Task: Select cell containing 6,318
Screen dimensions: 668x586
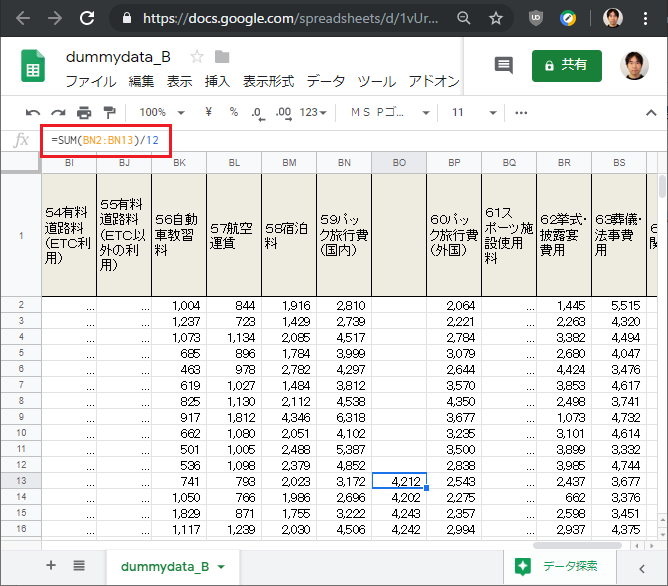Action: point(344,417)
